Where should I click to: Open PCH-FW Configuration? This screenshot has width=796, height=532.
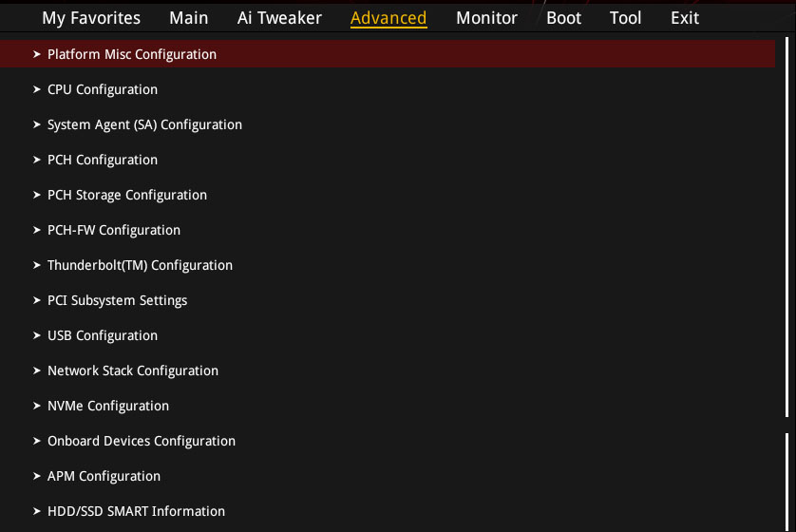click(x=114, y=231)
